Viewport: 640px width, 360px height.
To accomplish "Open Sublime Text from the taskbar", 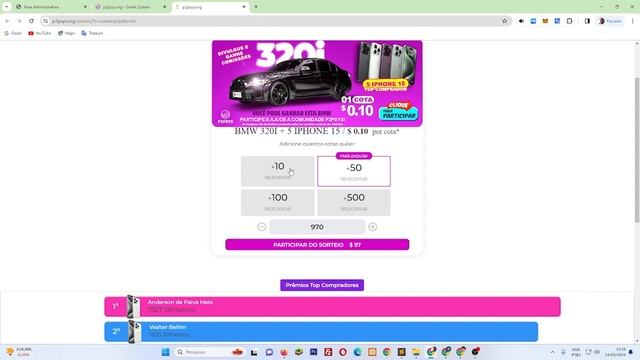I will 402,352.
